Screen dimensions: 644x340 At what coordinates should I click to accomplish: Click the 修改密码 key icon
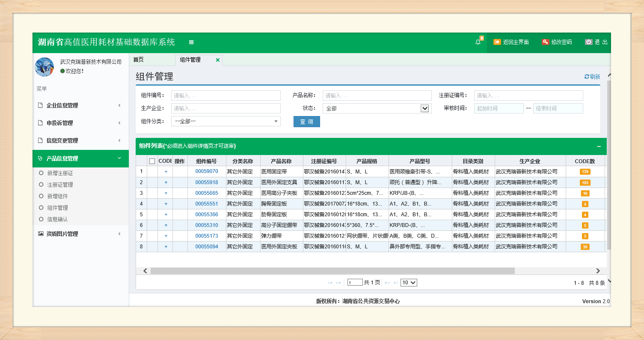click(545, 42)
